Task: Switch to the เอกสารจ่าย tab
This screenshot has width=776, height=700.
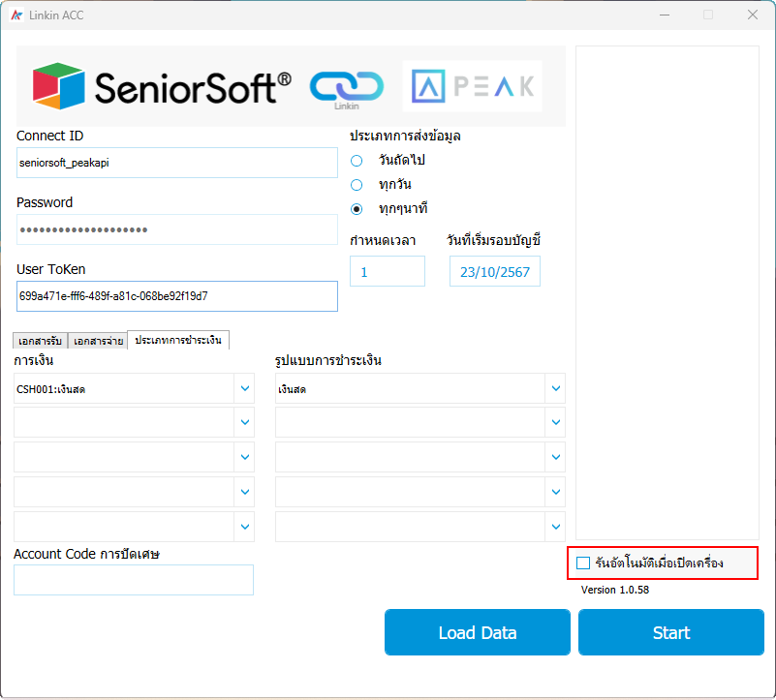Action: pos(98,341)
